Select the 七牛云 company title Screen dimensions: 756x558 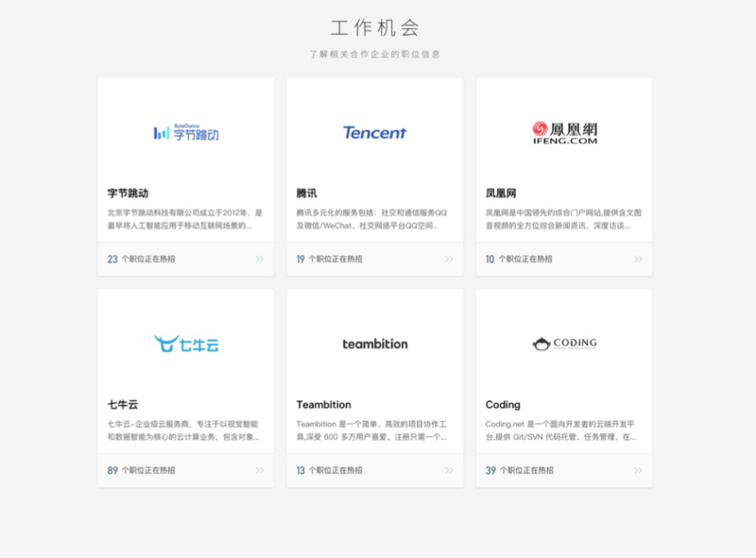coord(123,405)
